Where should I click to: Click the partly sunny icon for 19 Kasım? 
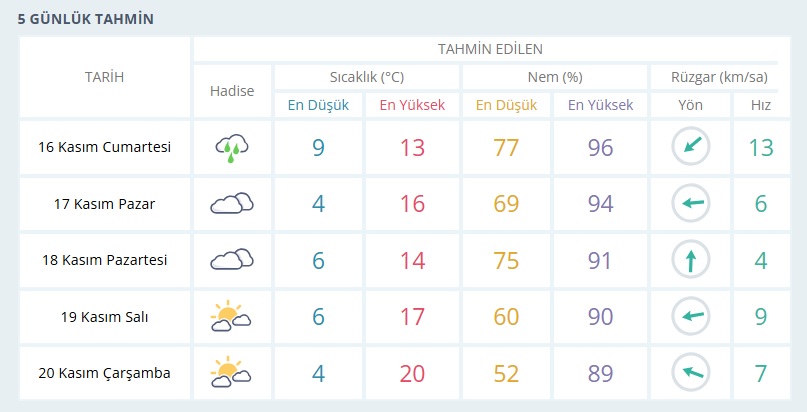point(231,317)
